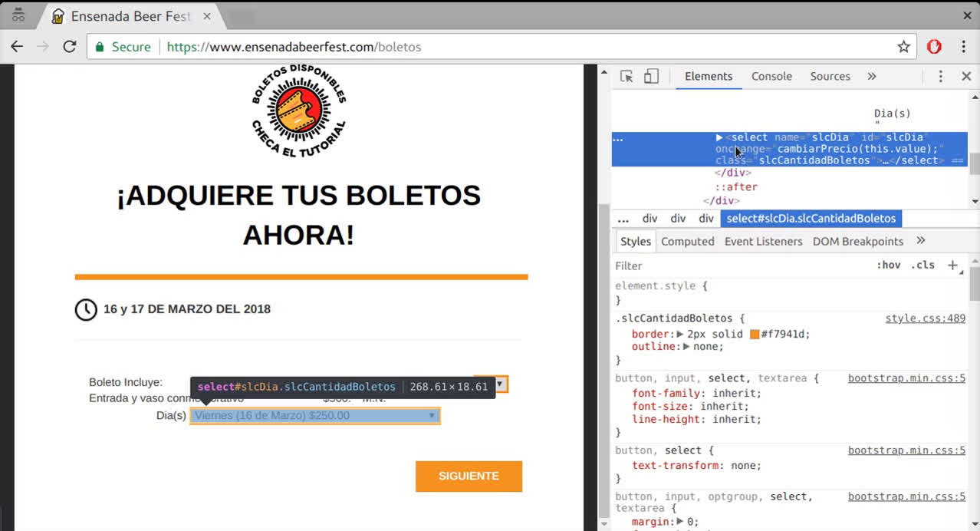Image resolution: width=980 pixels, height=531 pixels.
Task: Close the DevTools panel
Action: click(x=966, y=76)
